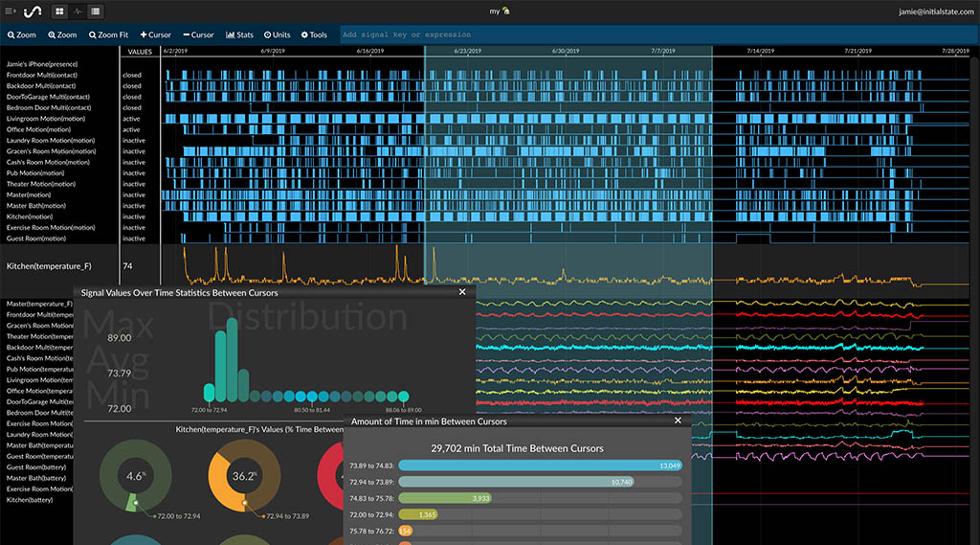Open the Stats bar chart tool
Image resolution: width=980 pixels, height=545 pixels.
[x=239, y=34]
